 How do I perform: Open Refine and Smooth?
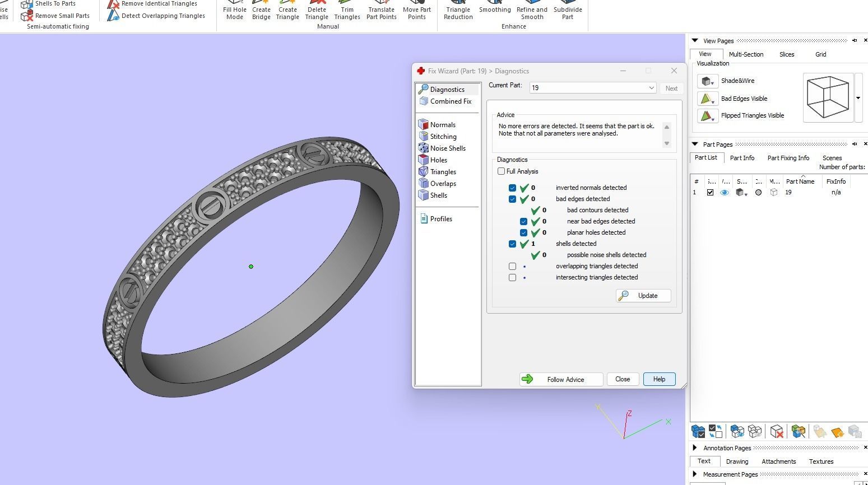point(532,10)
